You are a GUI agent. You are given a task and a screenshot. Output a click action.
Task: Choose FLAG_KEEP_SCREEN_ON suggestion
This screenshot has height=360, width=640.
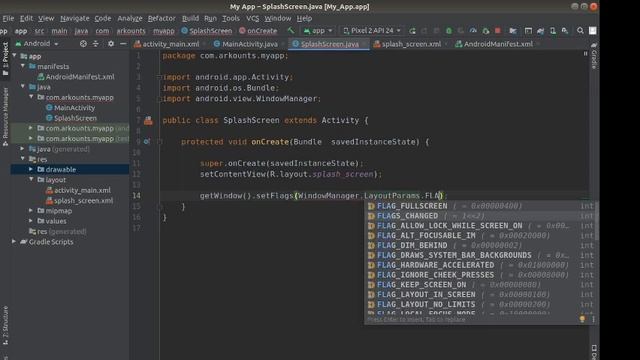coord(480,284)
